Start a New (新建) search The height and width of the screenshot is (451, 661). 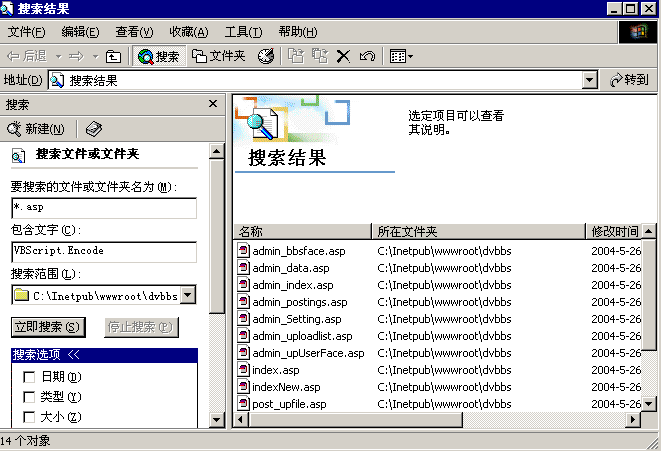(x=36, y=129)
